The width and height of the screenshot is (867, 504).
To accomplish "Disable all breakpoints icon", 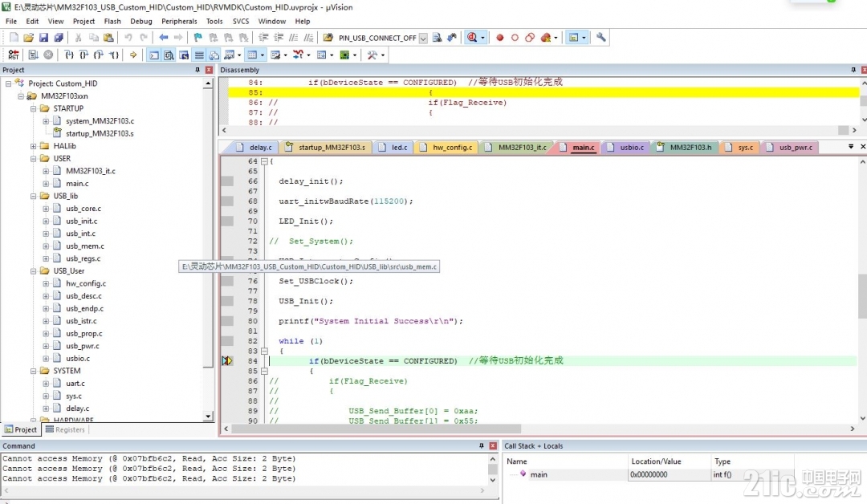I will click(530, 38).
